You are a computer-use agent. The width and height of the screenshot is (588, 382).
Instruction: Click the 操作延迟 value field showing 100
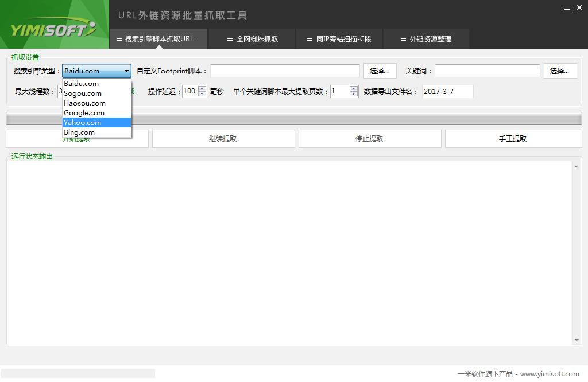point(190,91)
